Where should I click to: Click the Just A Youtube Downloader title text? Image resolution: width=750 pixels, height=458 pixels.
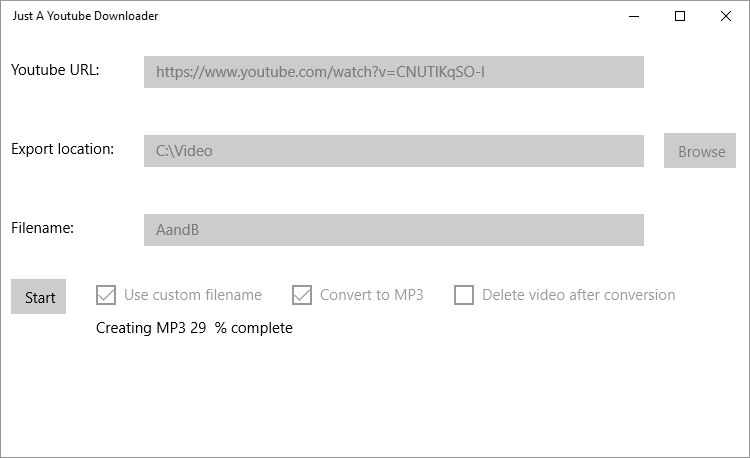click(x=85, y=16)
